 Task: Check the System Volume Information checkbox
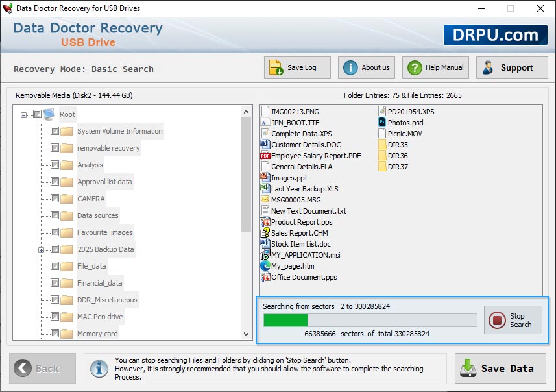click(54, 131)
